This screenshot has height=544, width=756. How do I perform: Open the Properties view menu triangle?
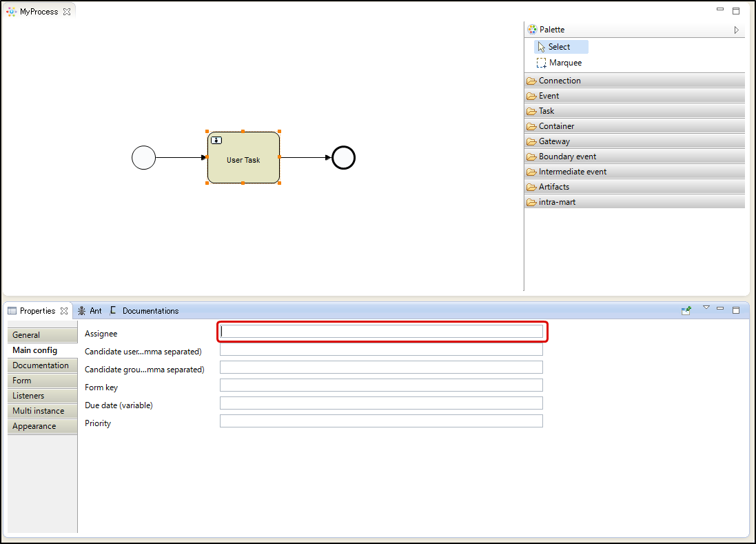[706, 308]
